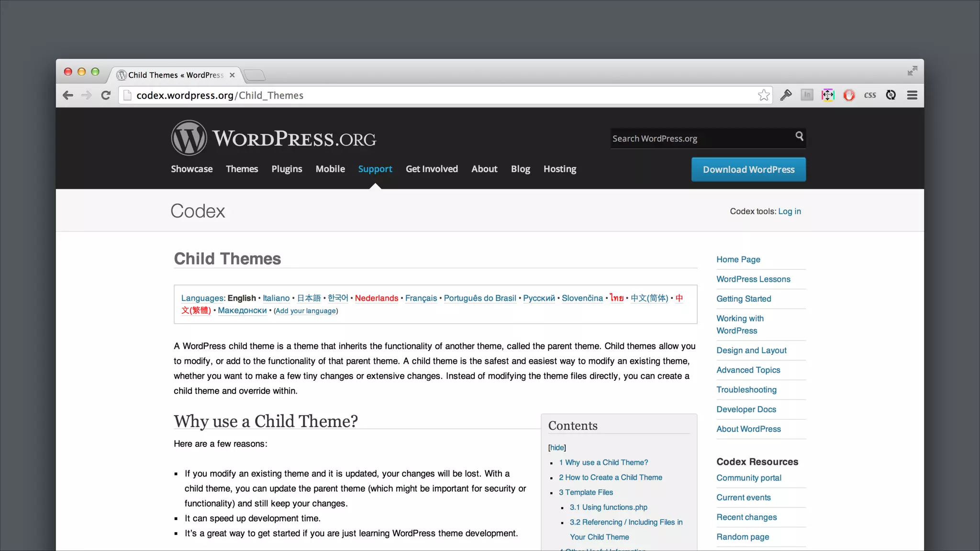Screen dimensions: 980x551
Task: Click the Log in link
Action: (789, 211)
